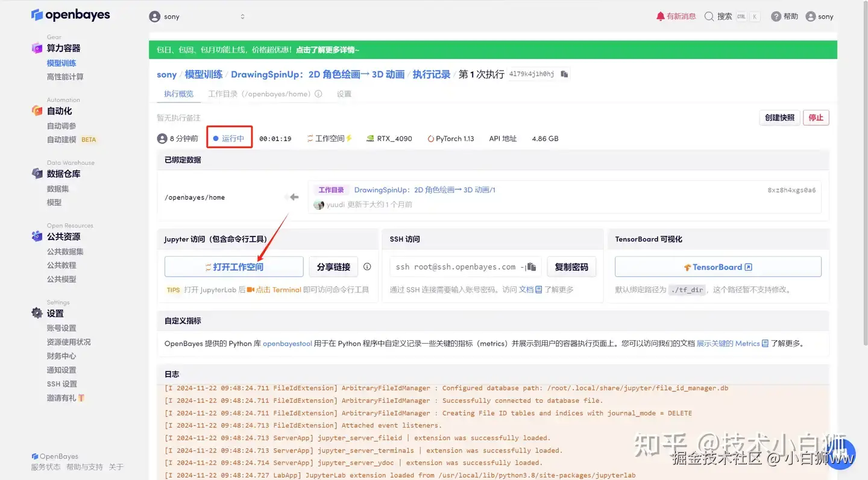Open the 数据仓库 sidebar section
This screenshot has width=868, height=480.
pyautogui.click(x=63, y=174)
